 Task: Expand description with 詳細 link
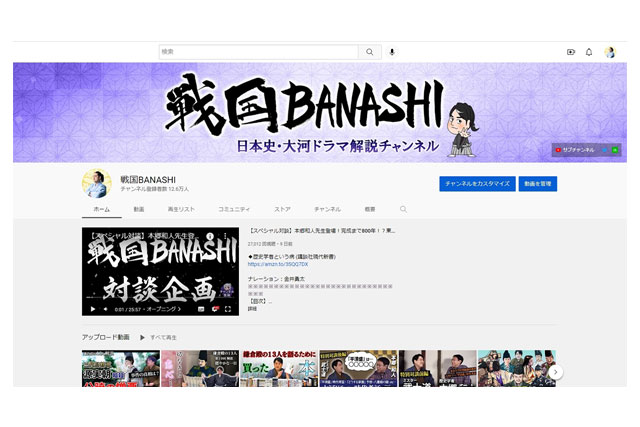point(252,309)
